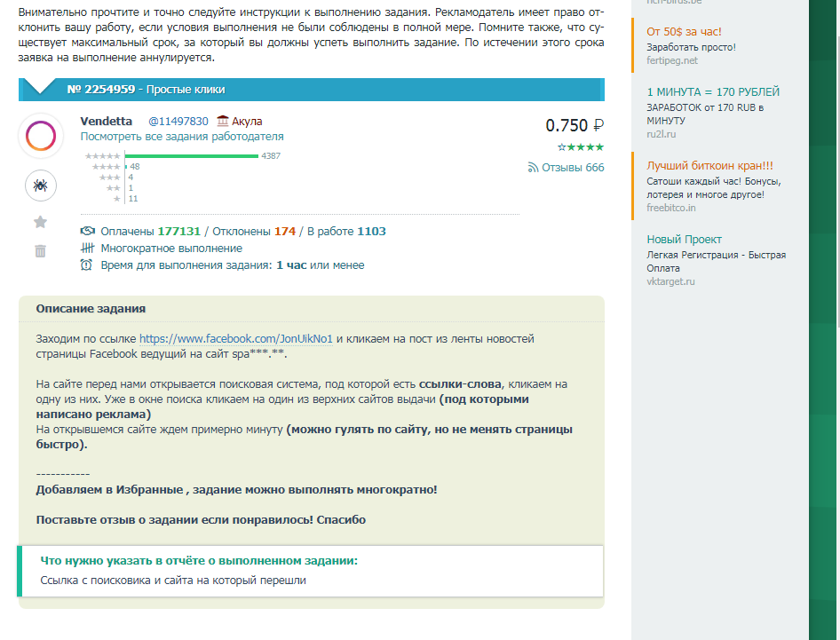
Task: Open ad Новый Проект
Action: (684, 240)
